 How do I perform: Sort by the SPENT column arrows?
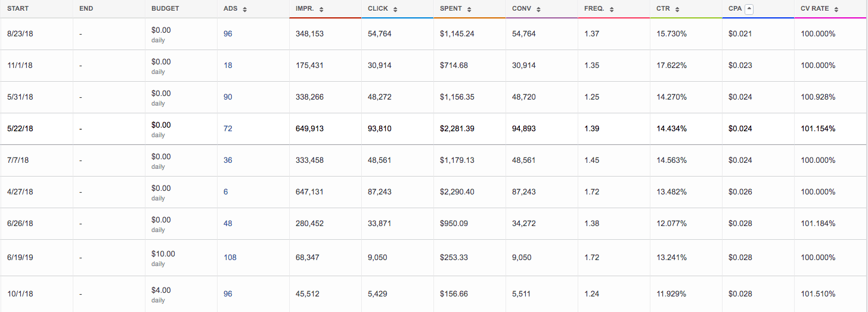pyautogui.click(x=469, y=10)
